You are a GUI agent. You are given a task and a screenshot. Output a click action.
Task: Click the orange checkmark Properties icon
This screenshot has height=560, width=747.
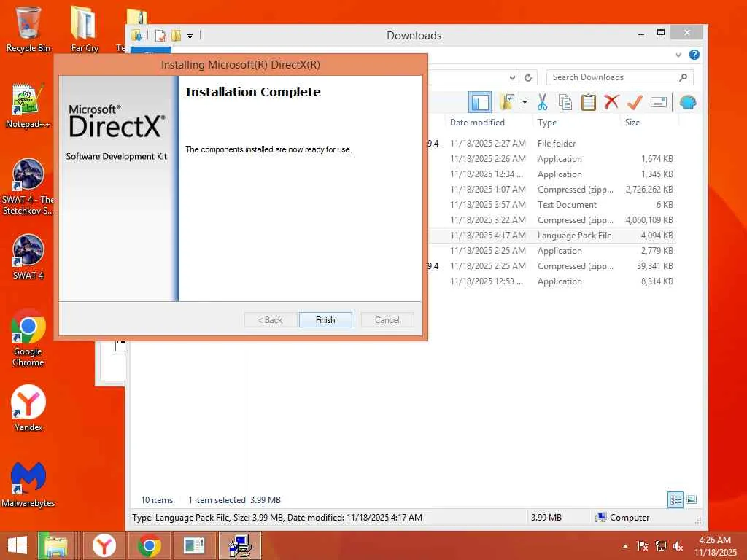click(635, 102)
